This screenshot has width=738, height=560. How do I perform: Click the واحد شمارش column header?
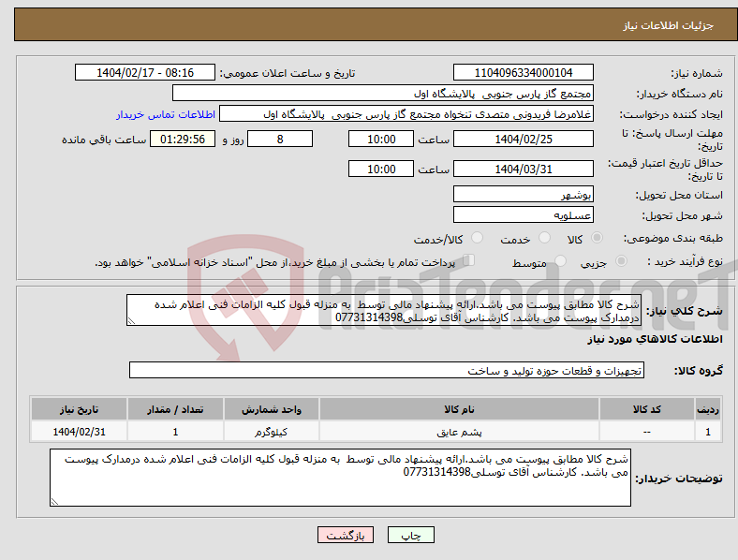(x=271, y=409)
